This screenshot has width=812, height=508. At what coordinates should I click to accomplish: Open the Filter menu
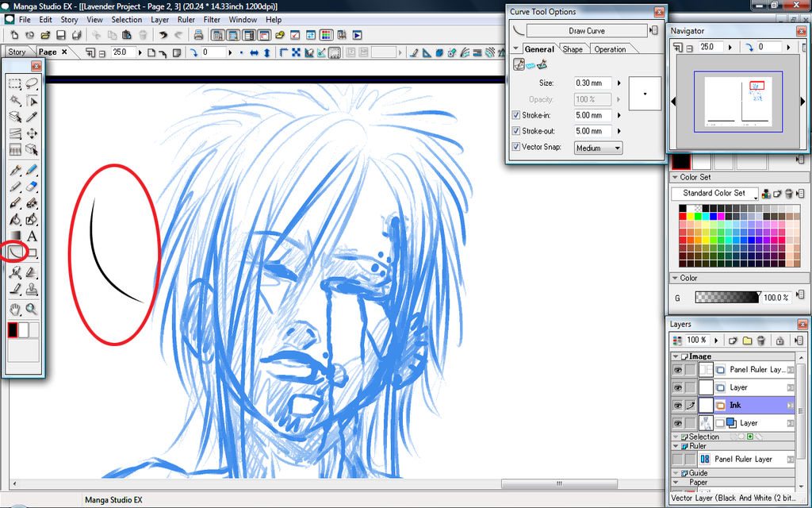coord(212,19)
